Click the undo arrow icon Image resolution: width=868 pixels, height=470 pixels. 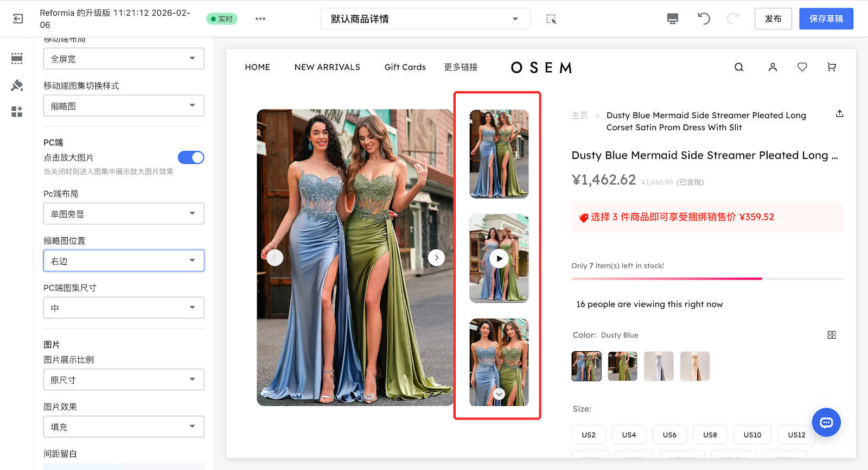(704, 19)
